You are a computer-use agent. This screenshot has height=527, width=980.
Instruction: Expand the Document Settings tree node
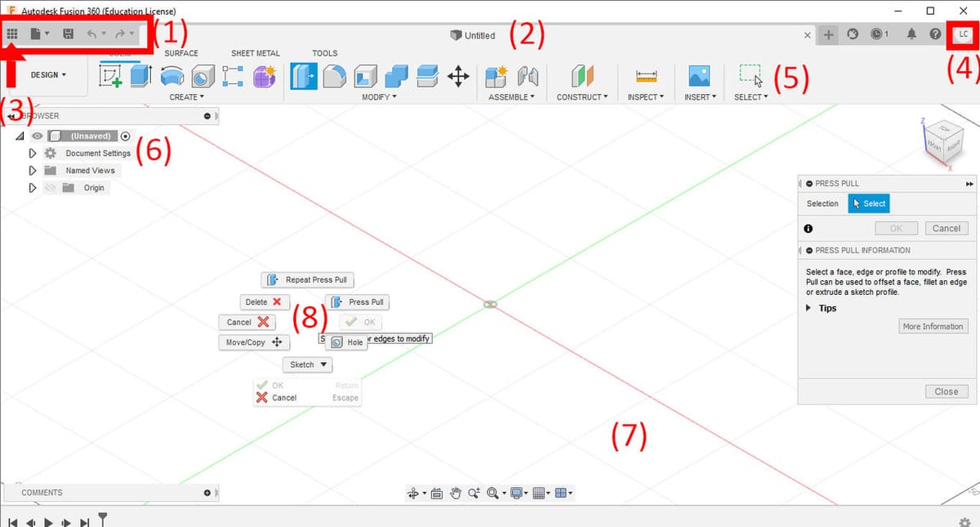click(33, 154)
